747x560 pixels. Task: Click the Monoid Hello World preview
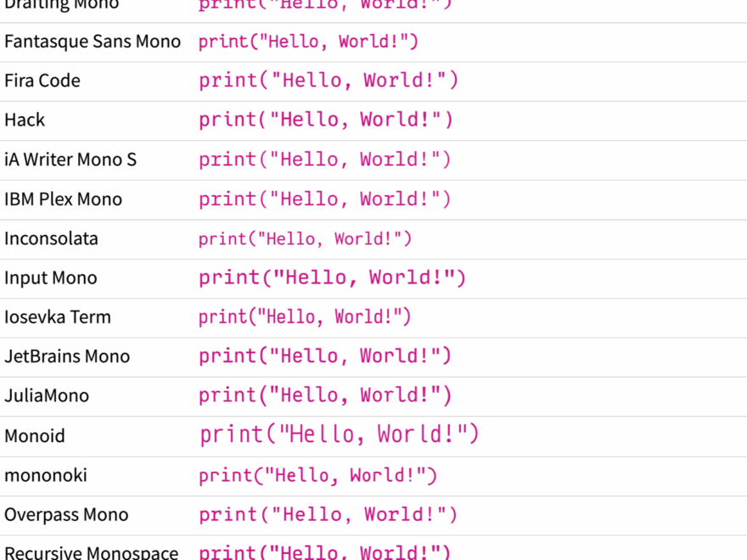pos(340,434)
